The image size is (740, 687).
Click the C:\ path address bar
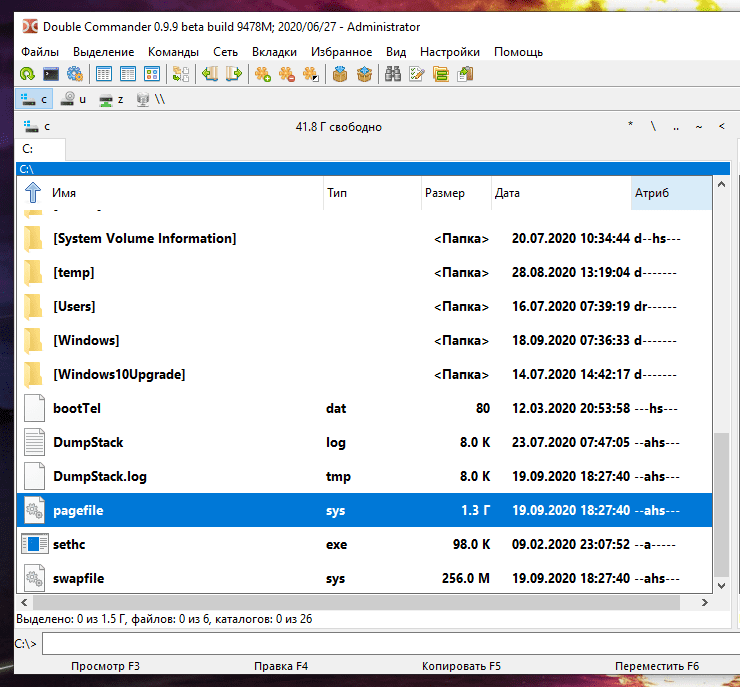pos(373,169)
